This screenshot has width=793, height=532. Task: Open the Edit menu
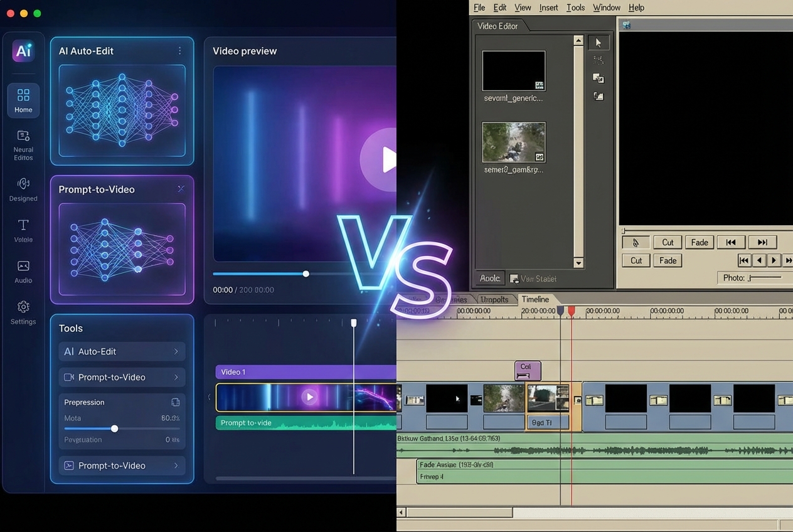[500, 8]
